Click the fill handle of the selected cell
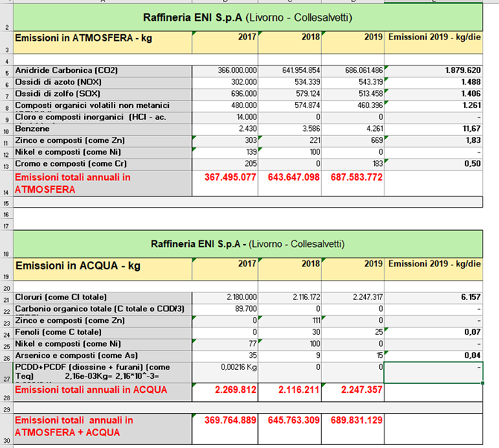Screen dimensions: 499x448 pyautogui.click(x=483, y=383)
